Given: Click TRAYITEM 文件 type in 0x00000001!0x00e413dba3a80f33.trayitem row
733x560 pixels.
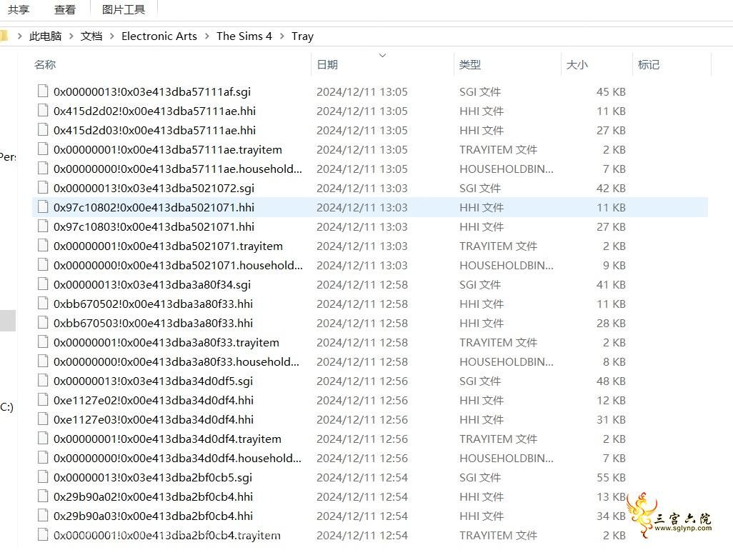Looking at the screenshot, I should coord(498,342).
